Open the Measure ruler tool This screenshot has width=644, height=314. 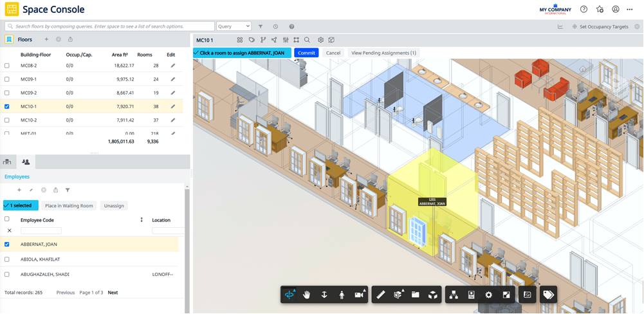tap(381, 295)
